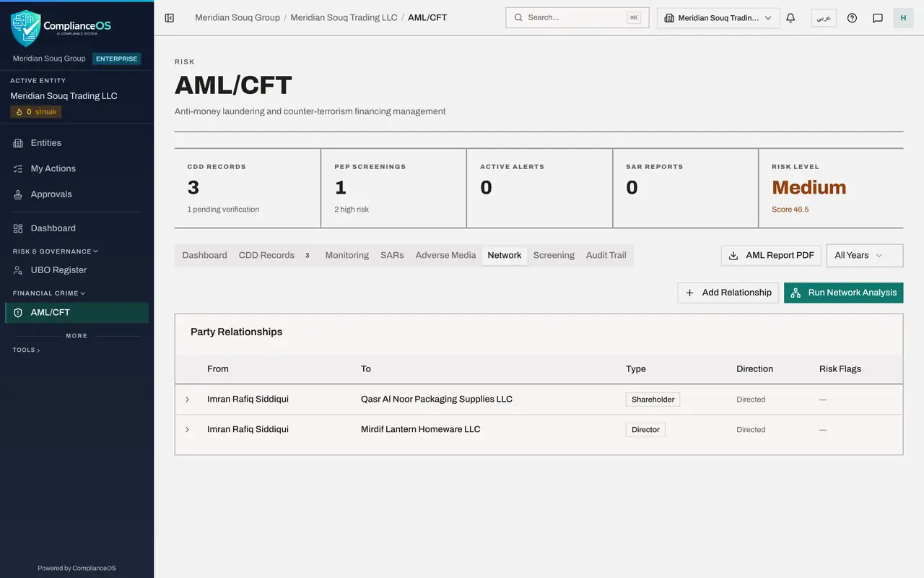Click the ComplianceOS shield logo

click(x=25, y=27)
